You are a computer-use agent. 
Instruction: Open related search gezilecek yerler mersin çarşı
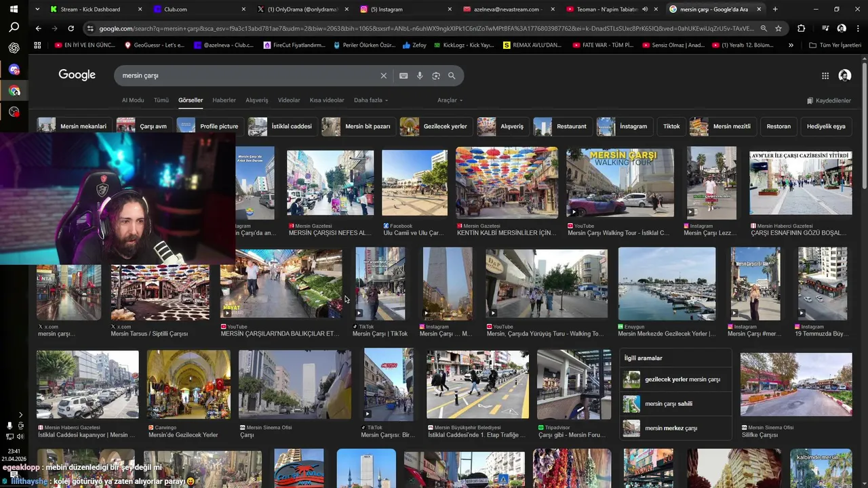(675, 380)
